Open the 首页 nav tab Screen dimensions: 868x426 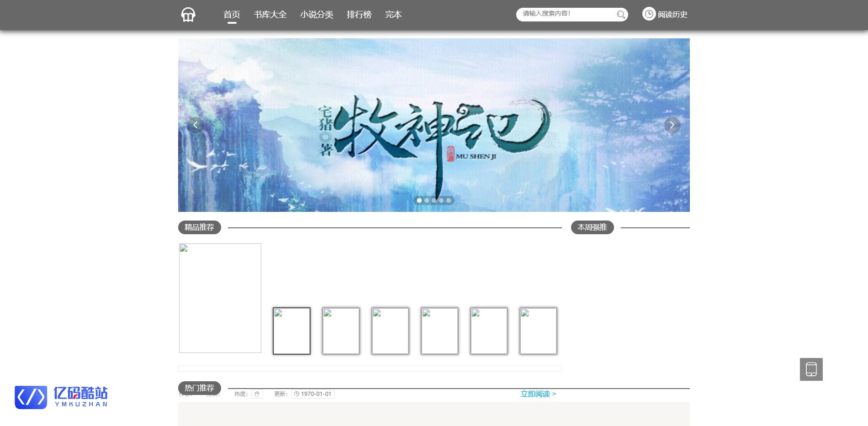coord(232,15)
